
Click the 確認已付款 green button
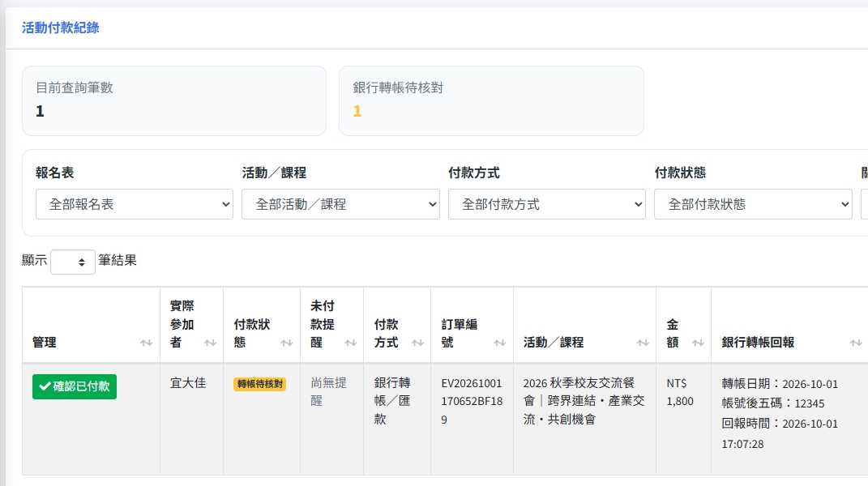point(75,386)
